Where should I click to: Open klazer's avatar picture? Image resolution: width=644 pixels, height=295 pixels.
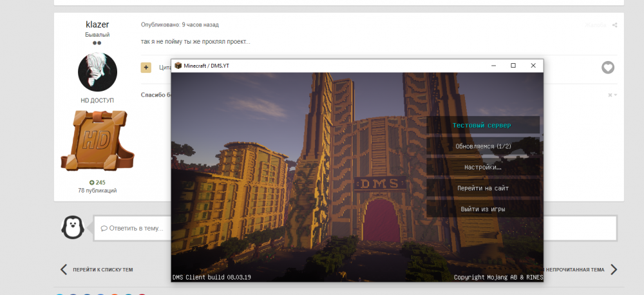(97, 72)
